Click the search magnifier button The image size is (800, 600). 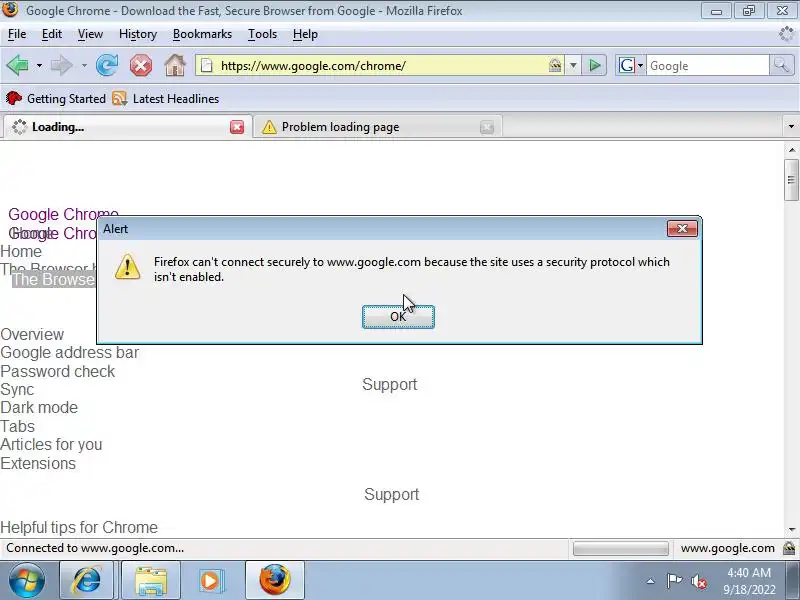pyautogui.click(x=781, y=65)
